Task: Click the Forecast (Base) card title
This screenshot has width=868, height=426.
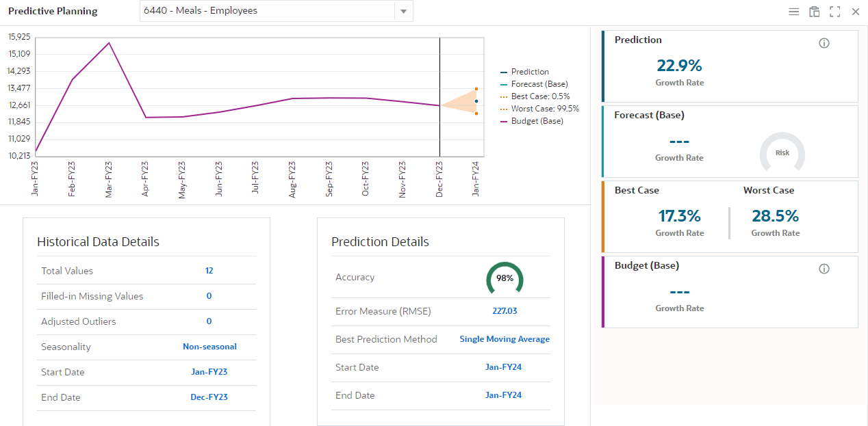Action: coord(649,115)
